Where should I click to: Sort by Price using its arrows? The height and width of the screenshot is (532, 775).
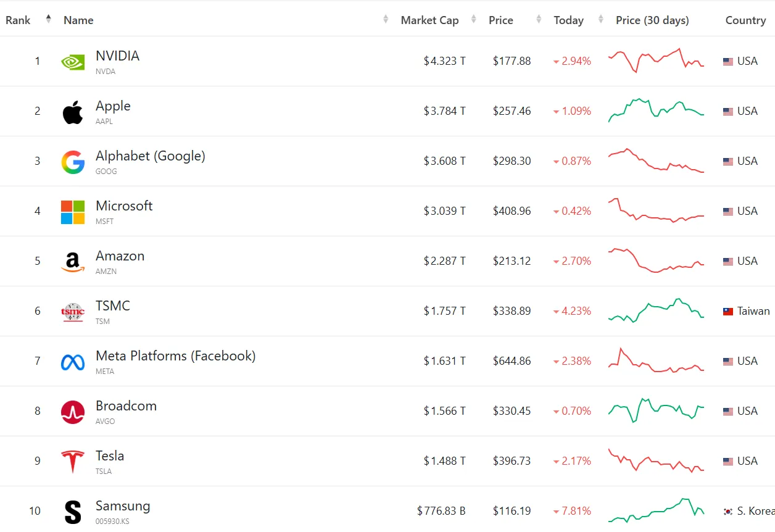[539, 19]
